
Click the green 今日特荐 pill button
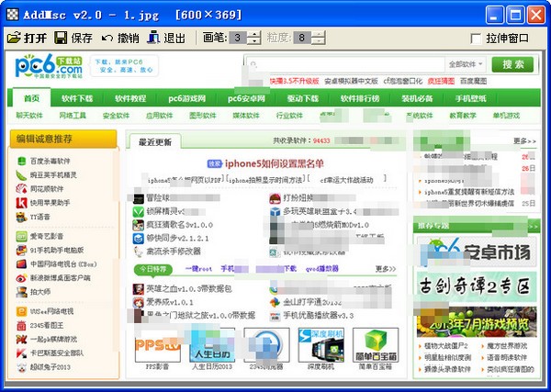pos(152,269)
